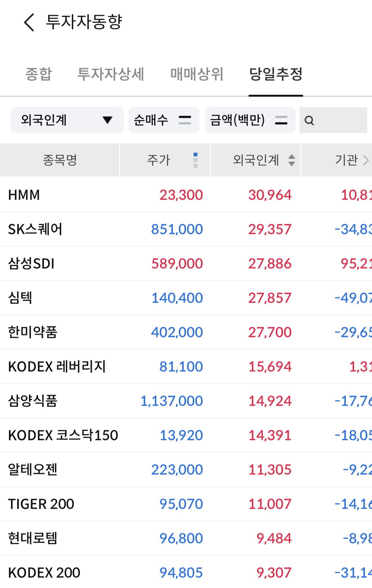Viewport: 372px width, 588px height.
Task: Open the 한미약품 stock row
Action: pyautogui.click(x=186, y=332)
